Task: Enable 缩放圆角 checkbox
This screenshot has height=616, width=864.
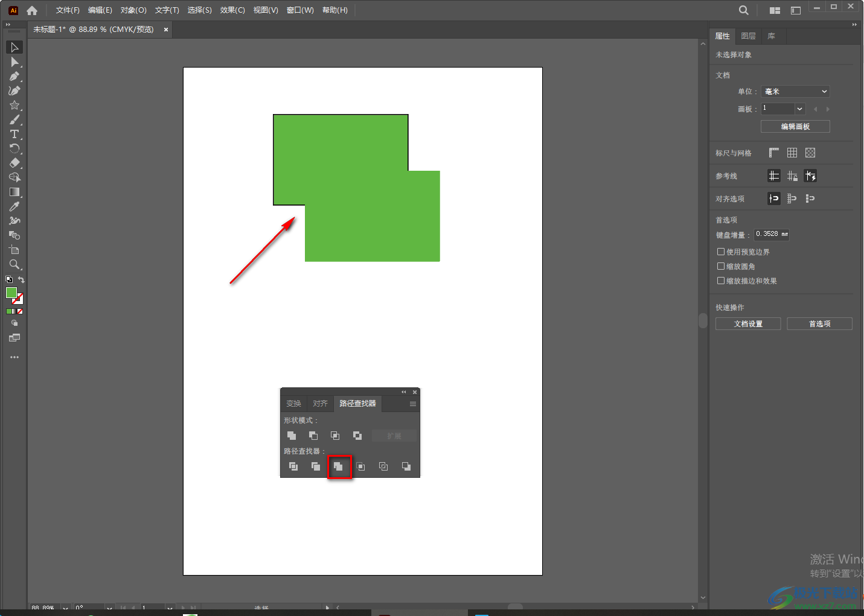Action: point(721,266)
